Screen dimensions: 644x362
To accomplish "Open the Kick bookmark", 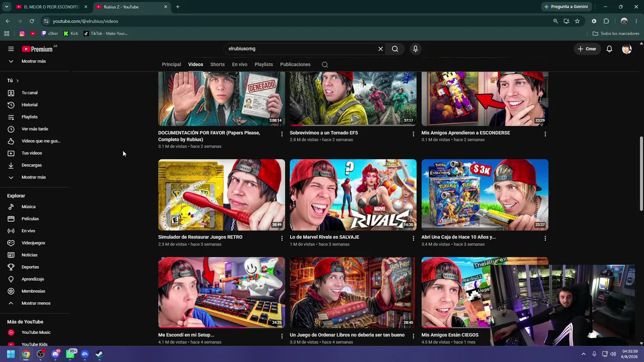I will coord(71,34).
